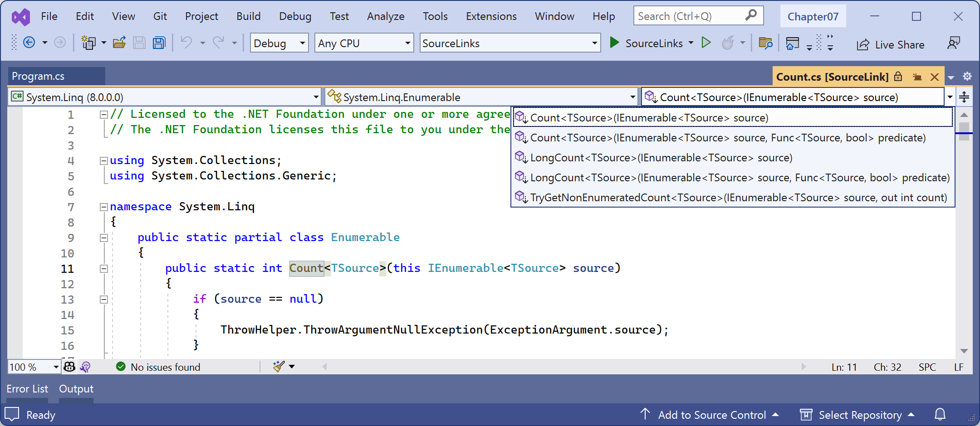Select LongCount<TSource>(IEnumerable<TSource> source) member
980x426 pixels.
coord(733,158)
